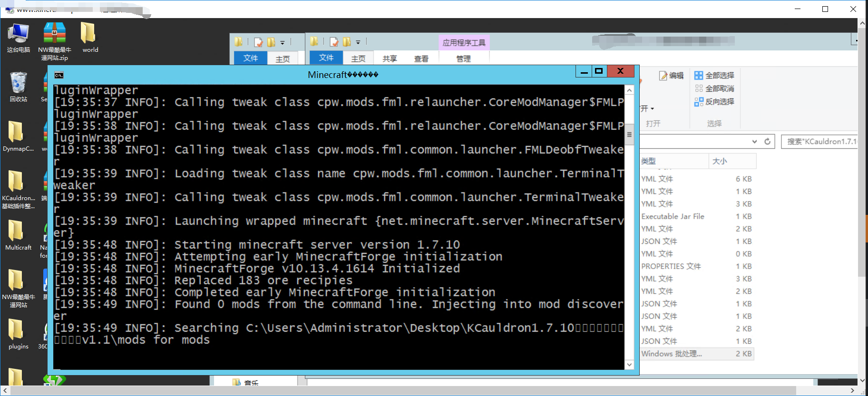This screenshot has height=396, width=868.
Task: Click properties icon in back Explorer quick toolbar
Action: click(258, 42)
